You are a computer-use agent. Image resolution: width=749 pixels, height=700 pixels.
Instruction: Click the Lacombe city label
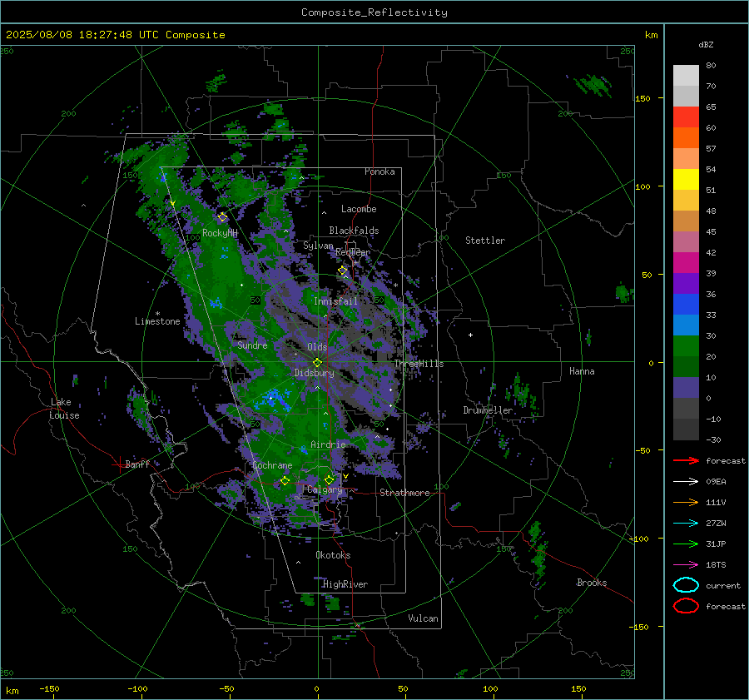click(359, 209)
